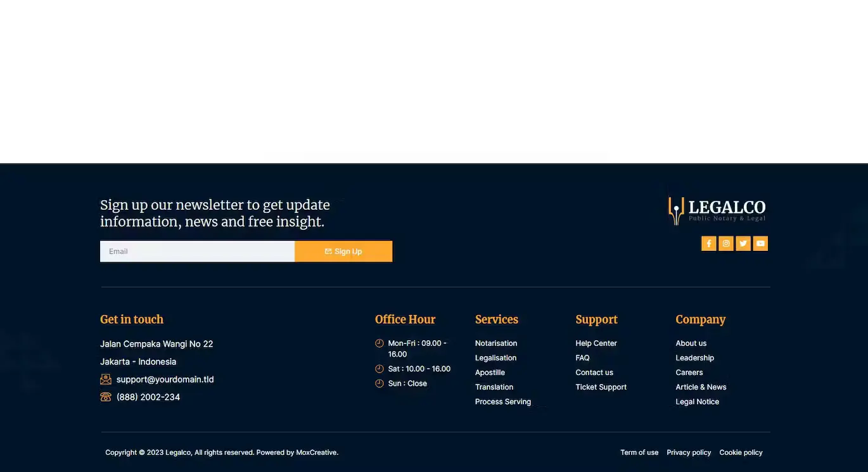Image resolution: width=868 pixels, height=472 pixels.
Task: Click the (888) 2002-234 phone number
Action: (x=148, y=397)
